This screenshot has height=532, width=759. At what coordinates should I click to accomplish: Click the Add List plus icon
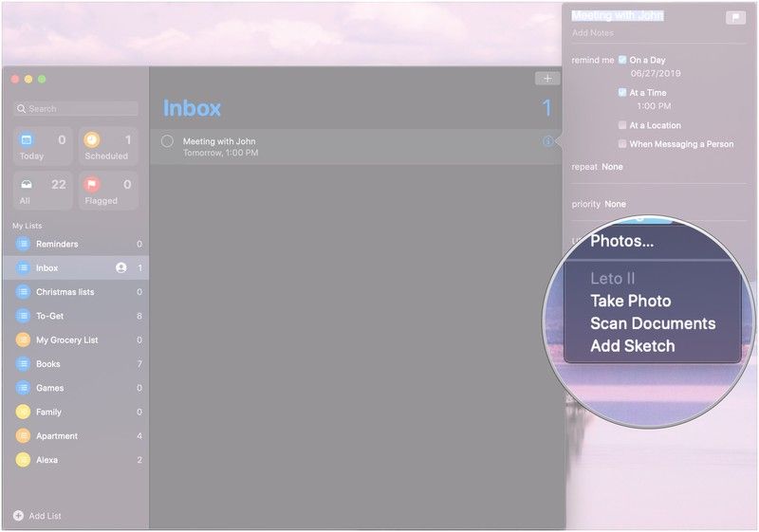[18, 516]
